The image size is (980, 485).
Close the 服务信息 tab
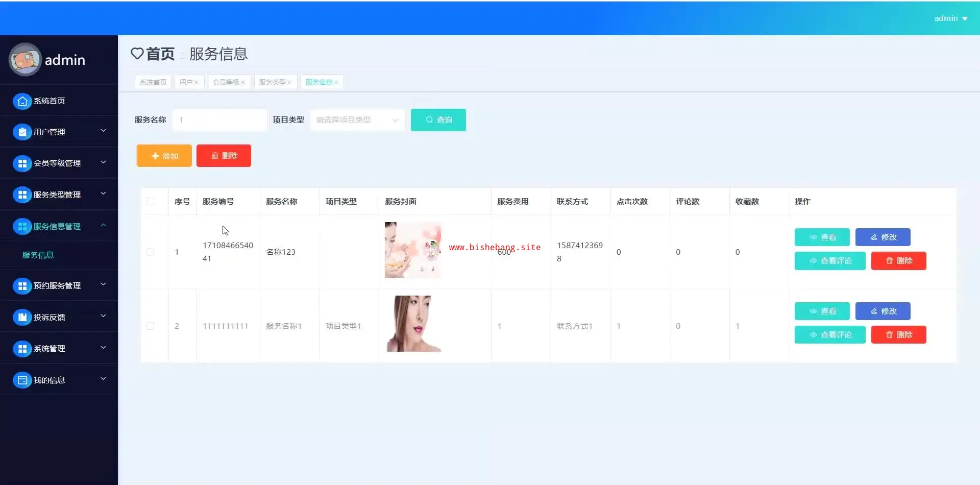[336, 82]
